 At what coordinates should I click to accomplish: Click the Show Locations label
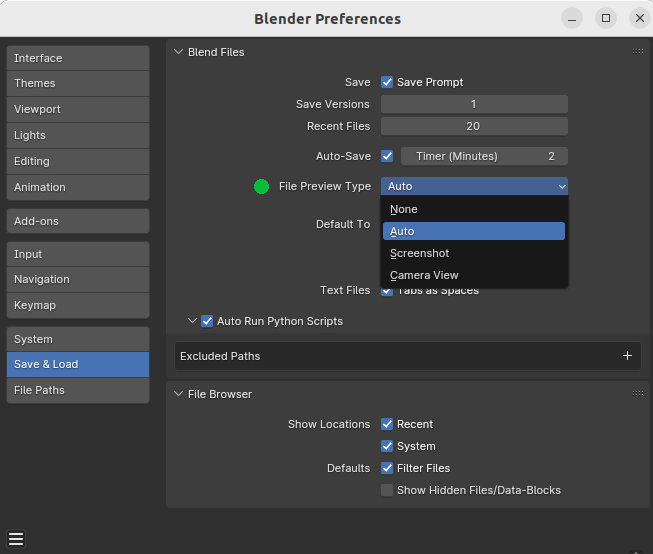coord(329,424)
